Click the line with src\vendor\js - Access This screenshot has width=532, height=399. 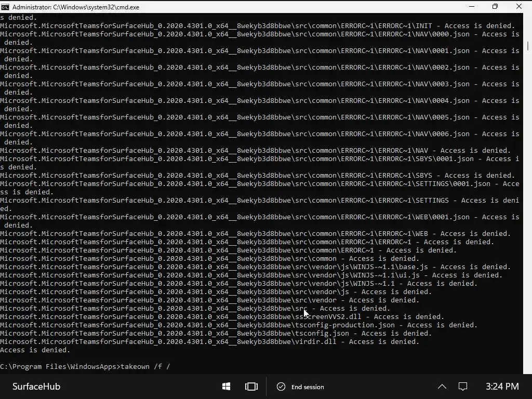[216, 292]
